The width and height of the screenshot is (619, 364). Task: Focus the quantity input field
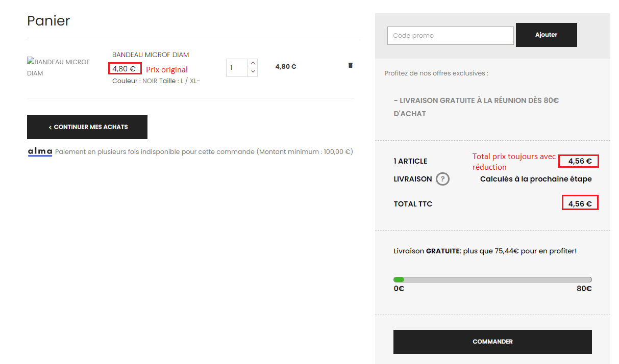pos(237,68)
